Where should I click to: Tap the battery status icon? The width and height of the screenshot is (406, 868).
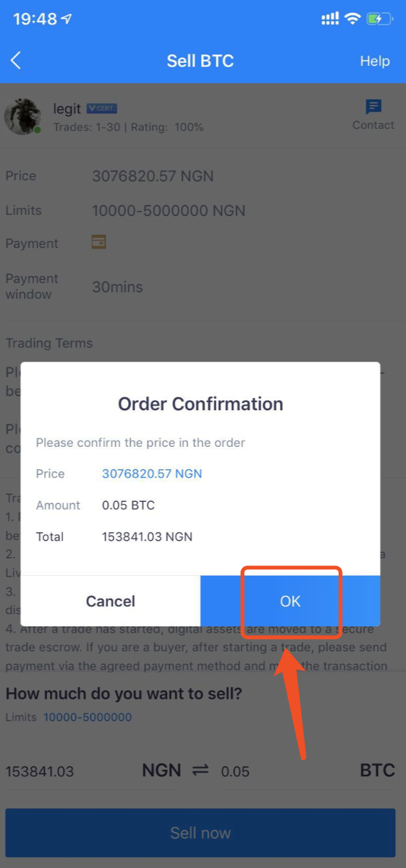point(379,19)
